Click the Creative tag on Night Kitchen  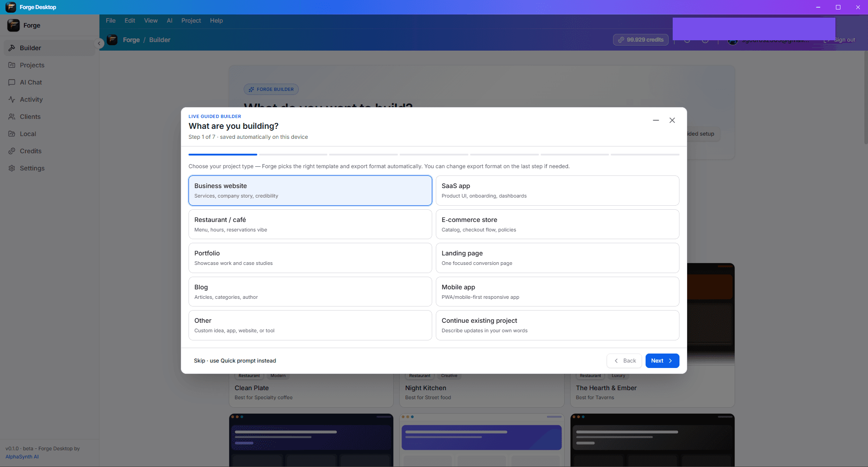coord(449,376)
